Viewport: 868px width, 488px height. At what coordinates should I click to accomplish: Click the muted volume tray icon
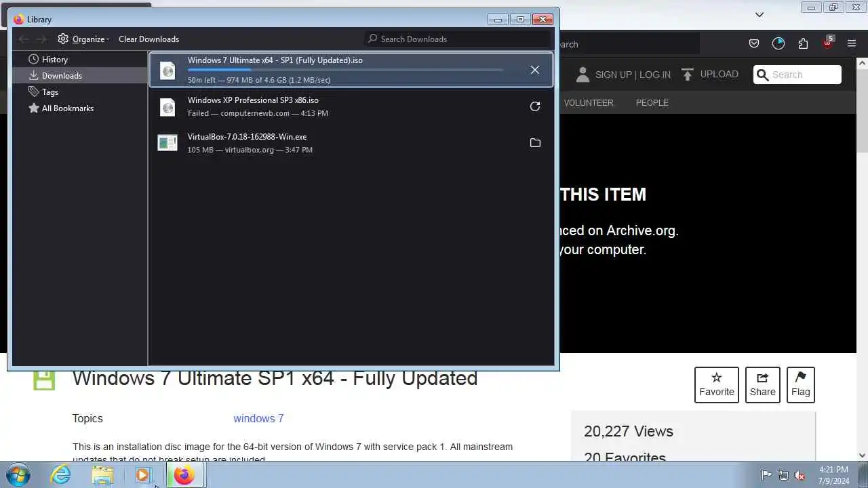click(x=800, y=476)
